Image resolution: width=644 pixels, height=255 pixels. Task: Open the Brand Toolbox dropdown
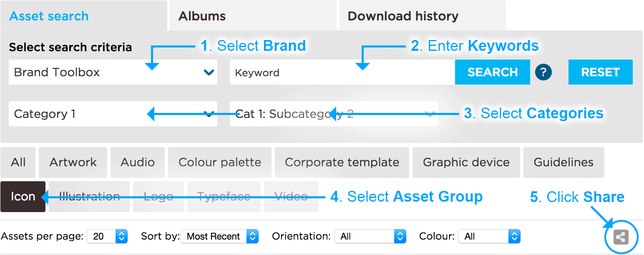[x=113, y=72]
